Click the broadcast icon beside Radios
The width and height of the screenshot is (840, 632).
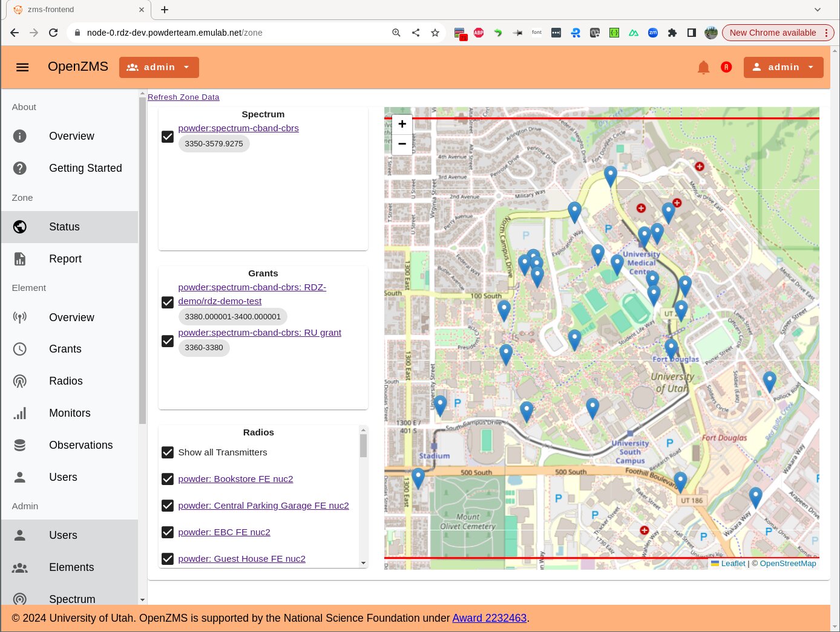pos(20,381)
